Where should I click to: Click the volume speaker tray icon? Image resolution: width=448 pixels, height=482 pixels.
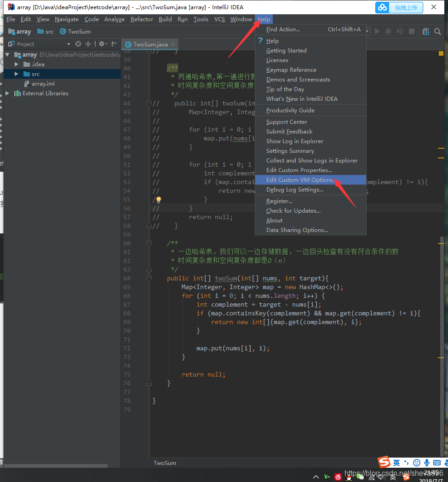pos(382,477)
